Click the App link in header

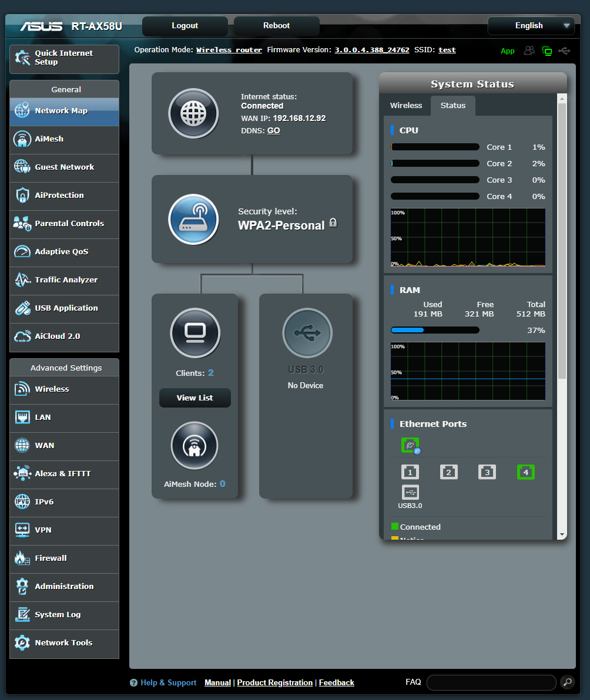[507, 51]
